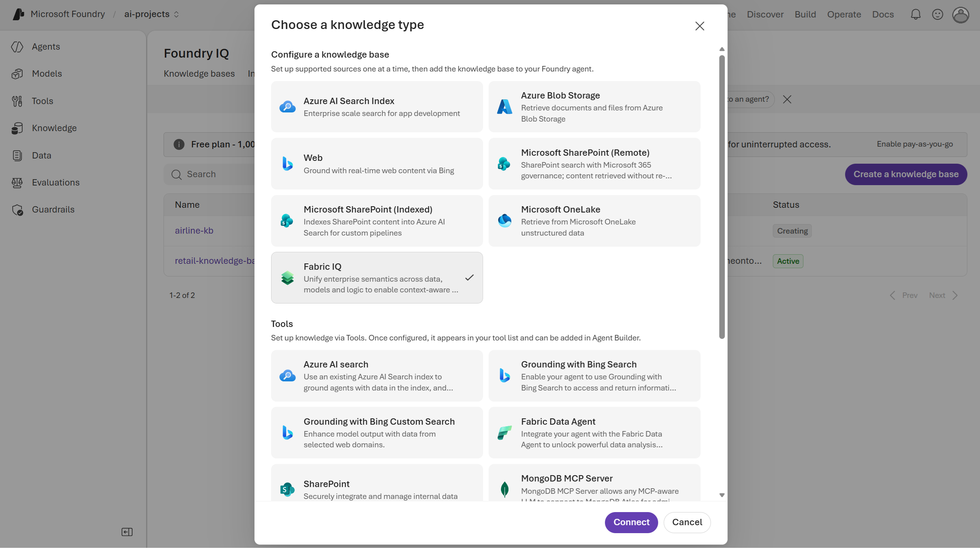Click the Grounding with Bing Search icon
The height and width of the screenshot is (553, 980).
pos(504,376)
